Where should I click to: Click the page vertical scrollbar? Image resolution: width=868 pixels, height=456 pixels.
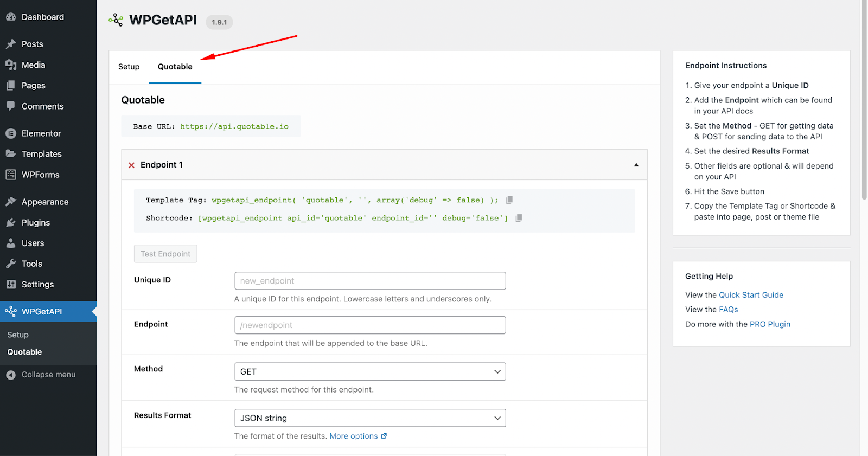coord(864,100)
